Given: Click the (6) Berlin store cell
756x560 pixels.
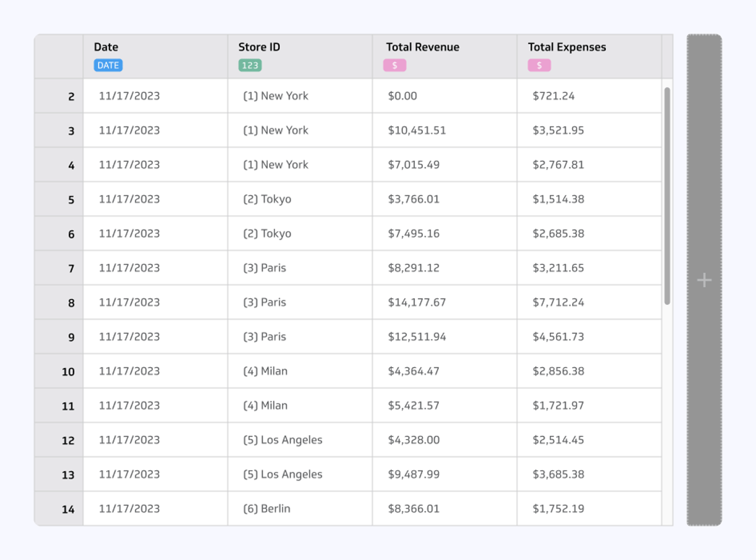Looking at the screenshot, I should pos(300,509).
